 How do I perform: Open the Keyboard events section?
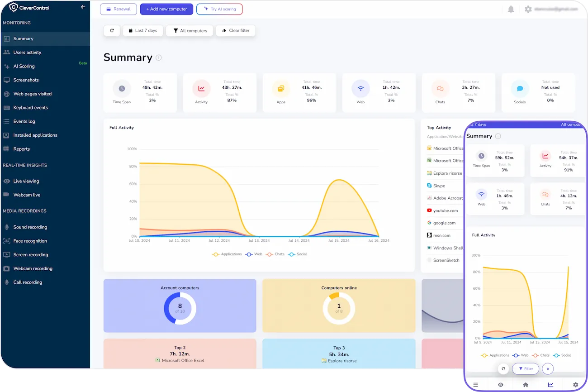31,107
